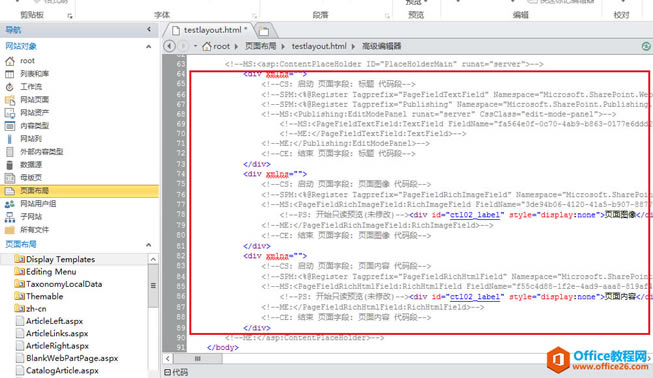Image resolution: width=653 pixels, height=378 pixels.
Task: Click closing body tag on line 91
Action: tap(223, 348)
